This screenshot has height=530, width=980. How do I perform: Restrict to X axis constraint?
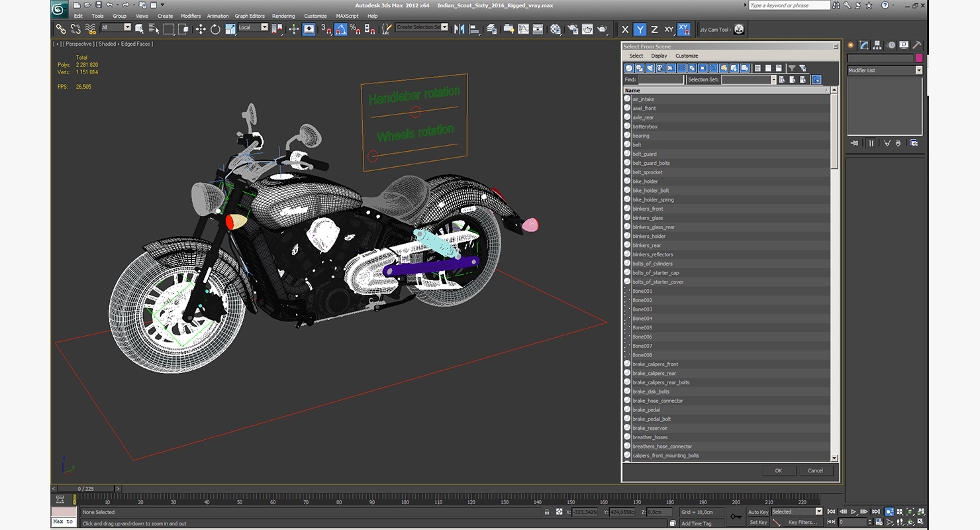pos(625,29)
